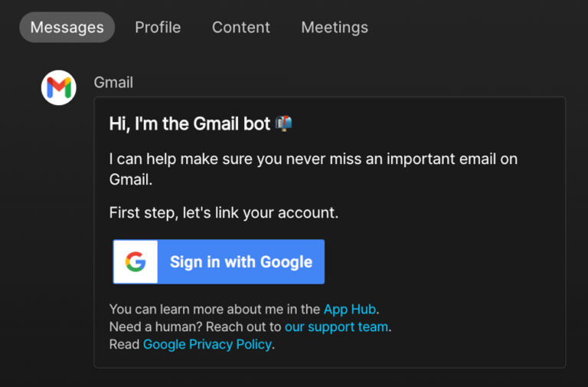Click the mailbox emoji in the greeting
588x387 pixels.
coord(284,123)
